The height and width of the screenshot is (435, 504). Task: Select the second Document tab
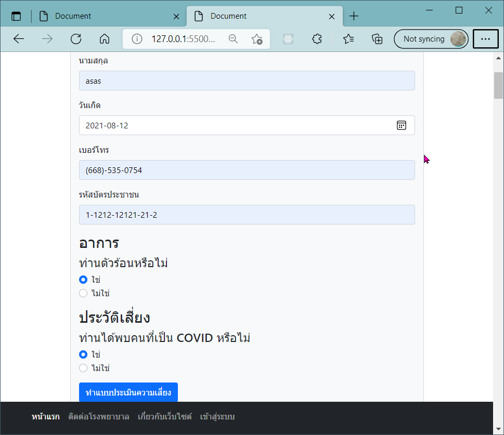click(265, 16)
